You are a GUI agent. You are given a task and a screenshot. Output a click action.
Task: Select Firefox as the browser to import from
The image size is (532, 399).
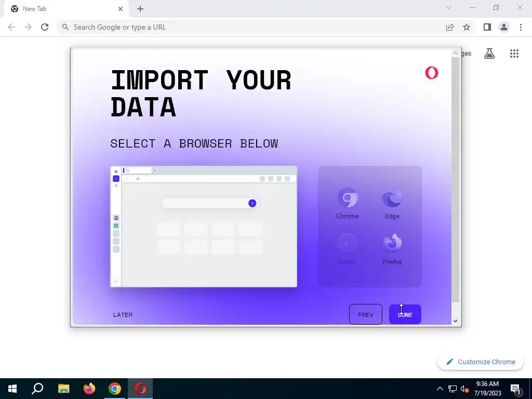click(392, 249)
